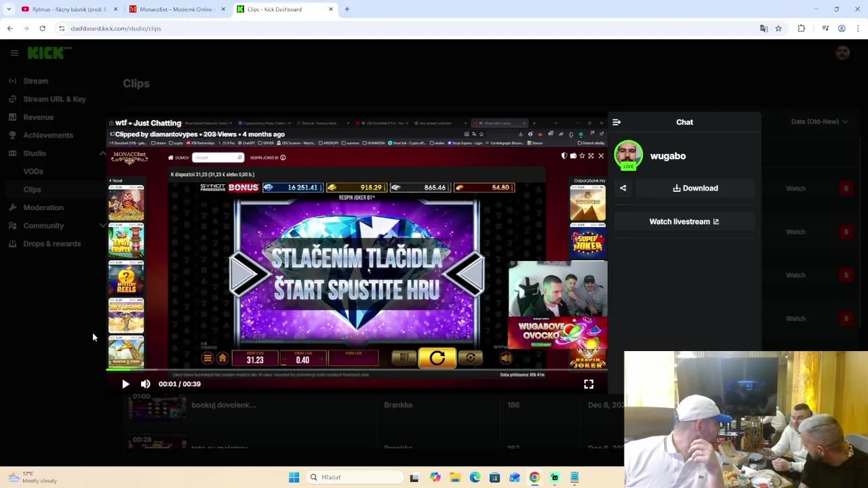868x488 pixels.
Task: Select the 'bookuj dovolenk...' clip title
Action: [x=223, y=405]
